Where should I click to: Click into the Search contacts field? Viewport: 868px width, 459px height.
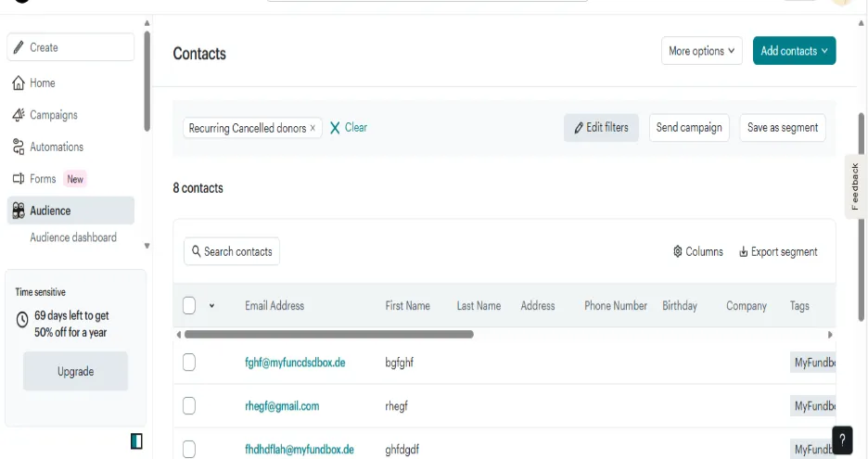point(232,251)
